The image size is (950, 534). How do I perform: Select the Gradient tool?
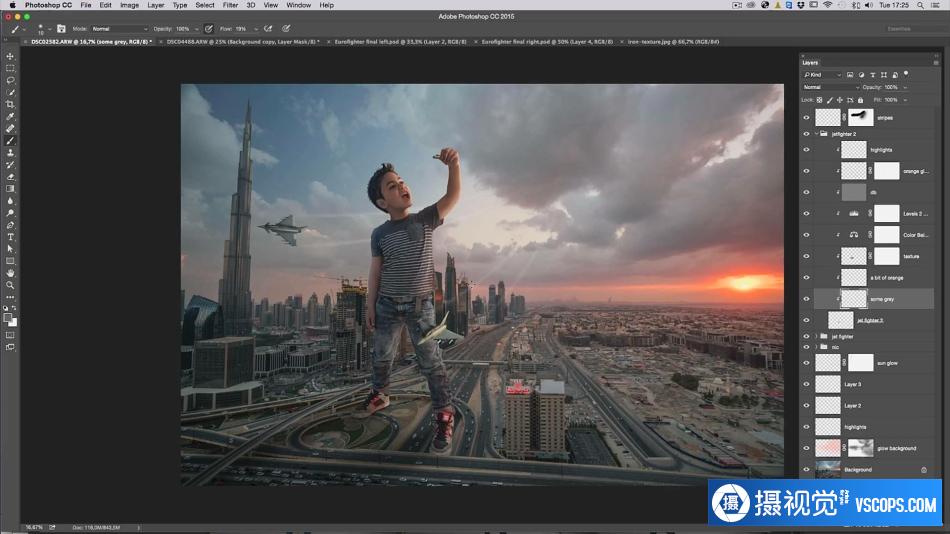coord(10,189)
